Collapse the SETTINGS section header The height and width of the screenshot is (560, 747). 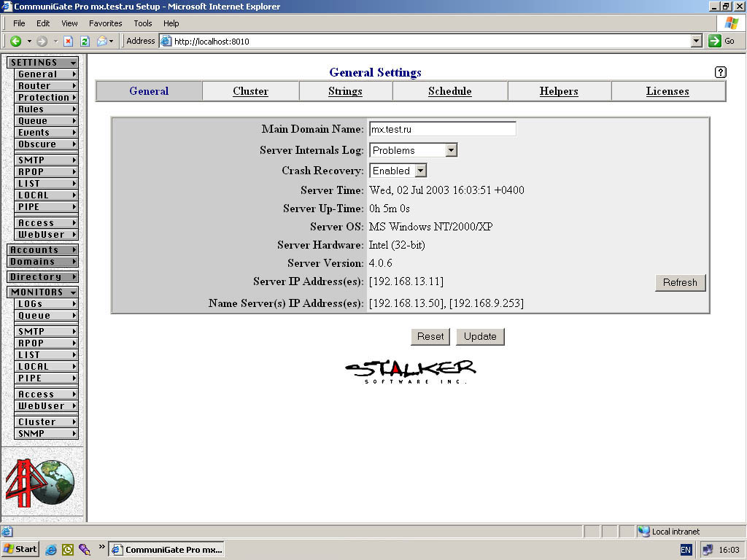coord(43,63)
